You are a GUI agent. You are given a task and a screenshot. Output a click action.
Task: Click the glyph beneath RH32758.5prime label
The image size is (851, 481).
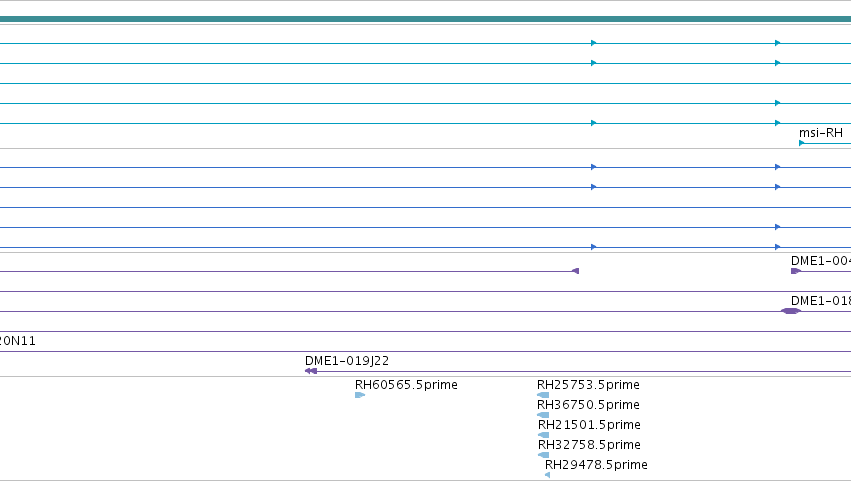pyautogui.click(x=543, y=455)
